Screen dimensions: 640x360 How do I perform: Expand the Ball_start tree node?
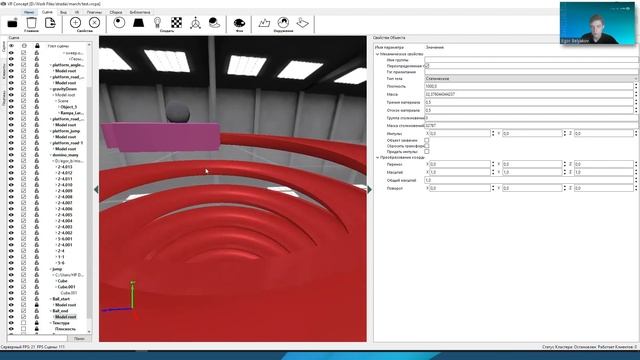(x=51, y=299)
